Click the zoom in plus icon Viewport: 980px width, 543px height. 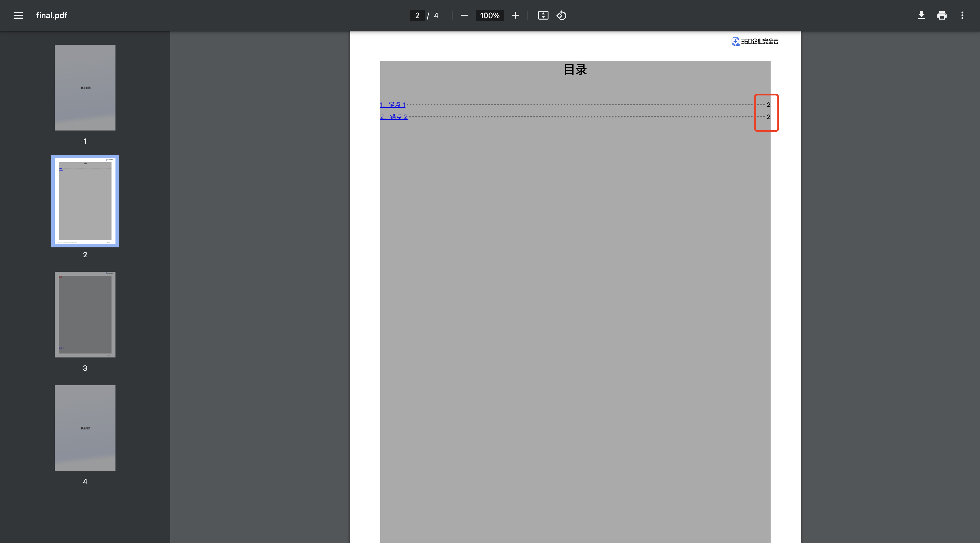coord(515,15)
